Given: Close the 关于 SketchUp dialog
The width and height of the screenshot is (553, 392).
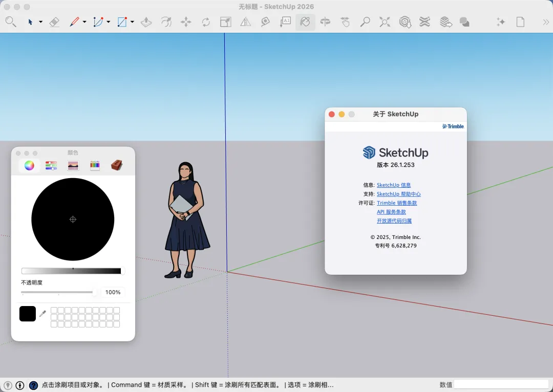Looking at the screenshot, I should pos(331,114).
